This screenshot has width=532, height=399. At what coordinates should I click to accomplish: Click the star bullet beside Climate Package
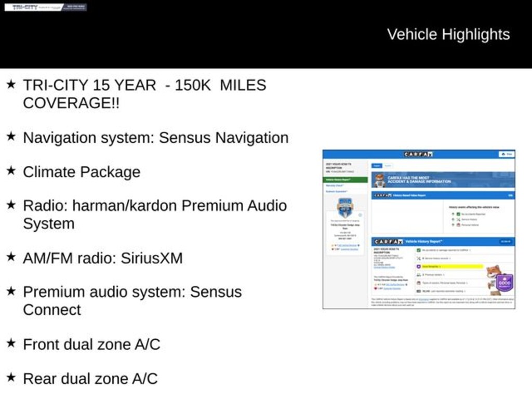coord(11,171)
